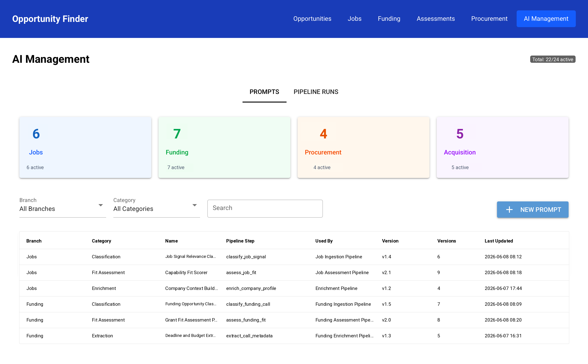Navigate to Assessments page

[x=436, y=19]
